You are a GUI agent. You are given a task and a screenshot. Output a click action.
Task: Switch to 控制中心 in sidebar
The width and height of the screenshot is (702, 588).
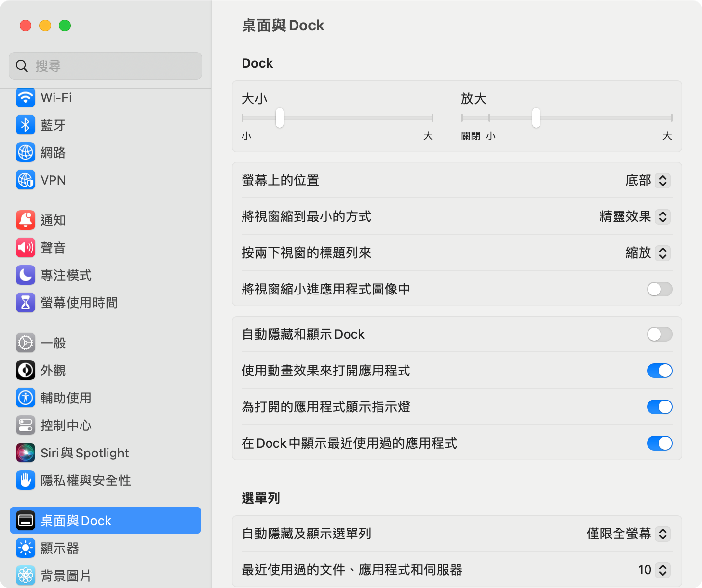[66, 426]
